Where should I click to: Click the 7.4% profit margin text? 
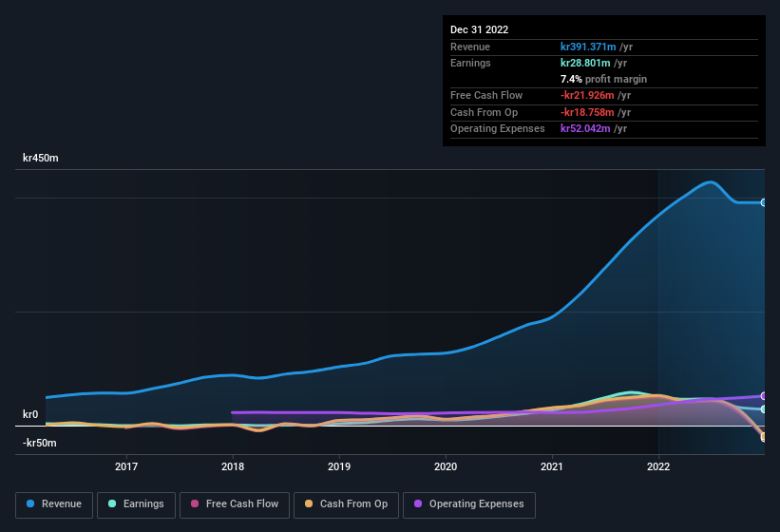[x=604, y=79]
